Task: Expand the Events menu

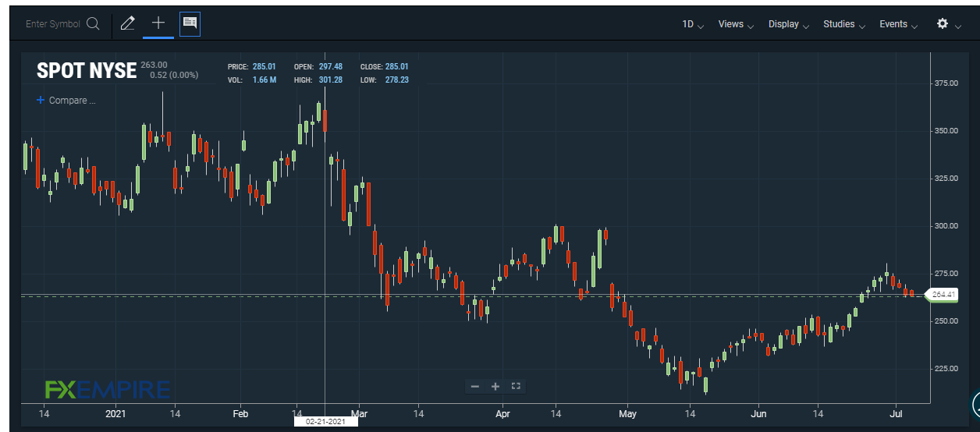Action: (899, 24)
